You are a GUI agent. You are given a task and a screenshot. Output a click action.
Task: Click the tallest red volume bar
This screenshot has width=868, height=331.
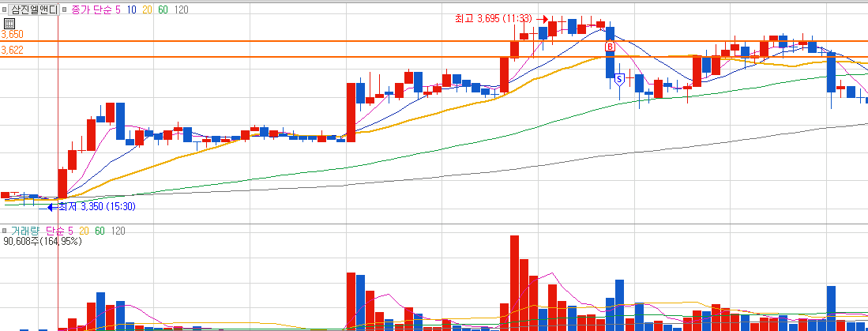pos(514,283)
